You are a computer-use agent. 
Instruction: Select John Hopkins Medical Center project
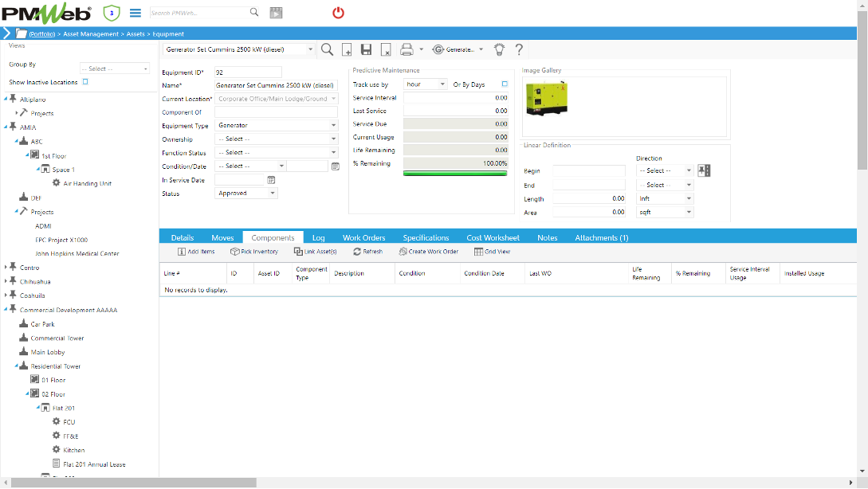(x=77, y=253)
